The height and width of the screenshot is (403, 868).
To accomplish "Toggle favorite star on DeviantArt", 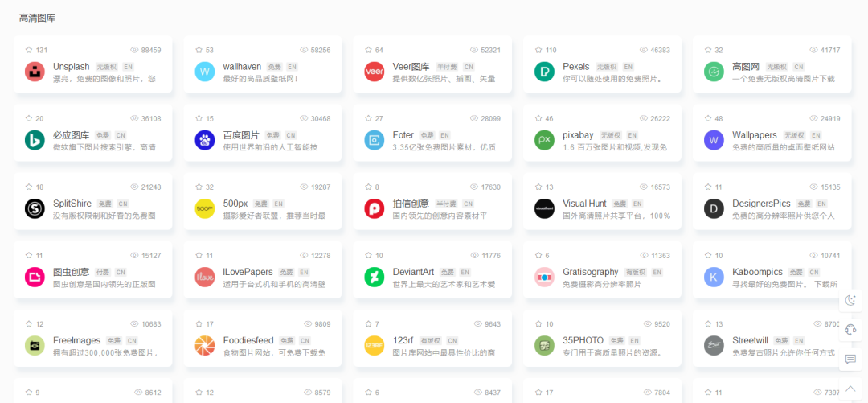I will click(368, 256).
